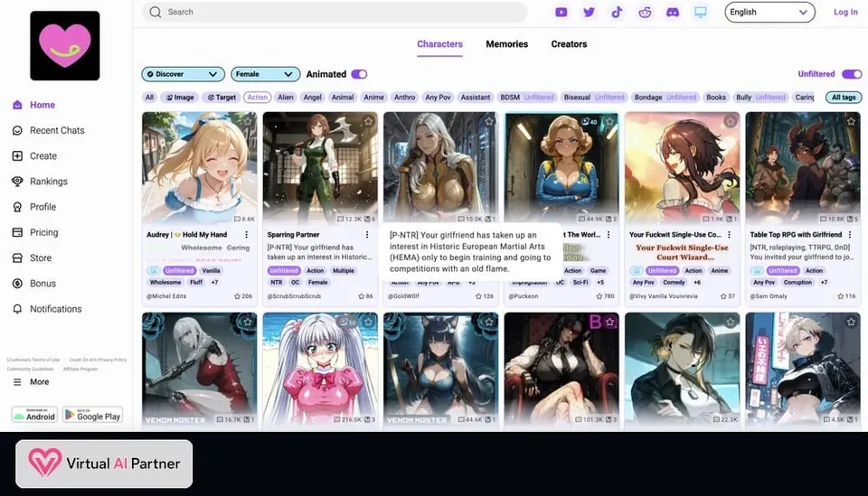Image resolution: width=868 pixels, height=496 pixels.
Task: Select the Anime tag filter
Action: point(373,98)
